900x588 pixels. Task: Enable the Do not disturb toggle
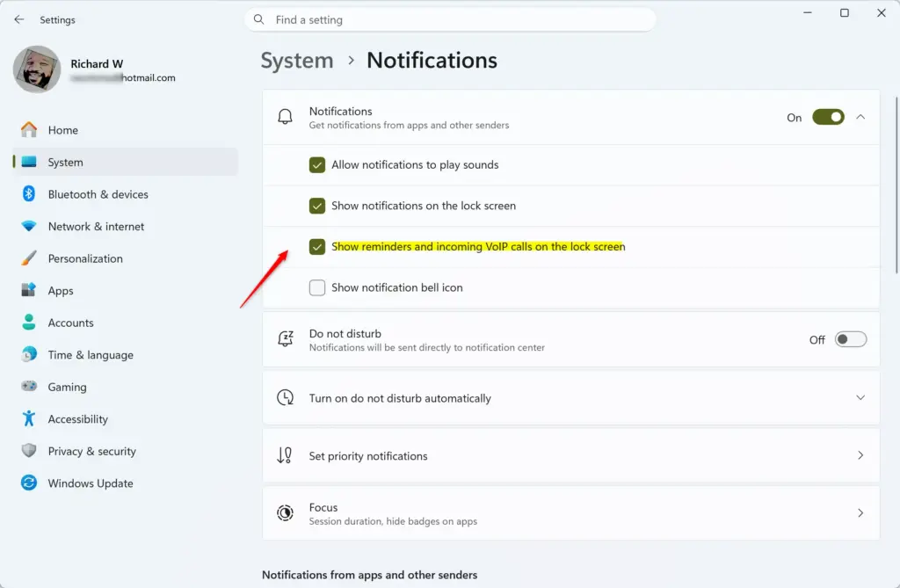point(851,339)
